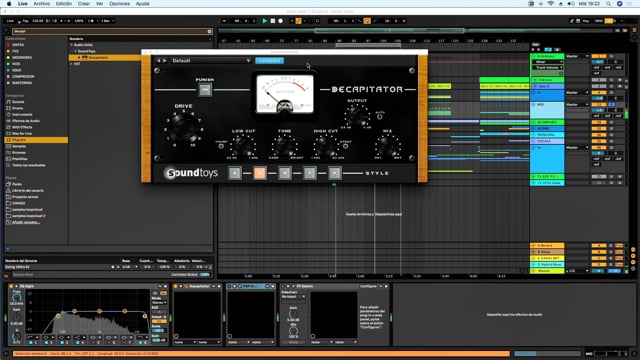Expand the VST folder

click(71, 64)
